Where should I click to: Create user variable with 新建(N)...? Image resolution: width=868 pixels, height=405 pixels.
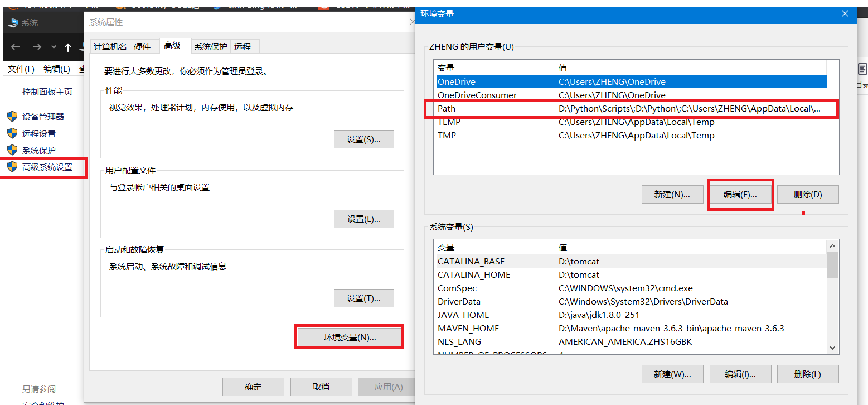pyautogui.click(x=672, y=194)
